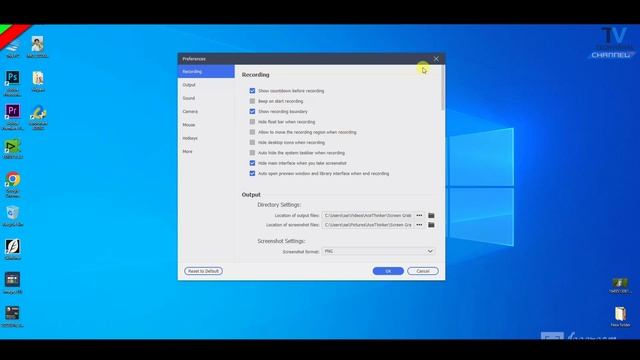Switch to the Mouse preferences tab
640x360 pixels.
coord(206,125)
